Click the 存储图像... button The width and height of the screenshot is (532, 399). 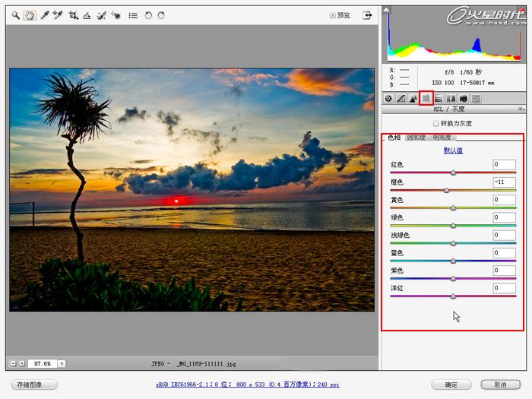tap(34, 385)
